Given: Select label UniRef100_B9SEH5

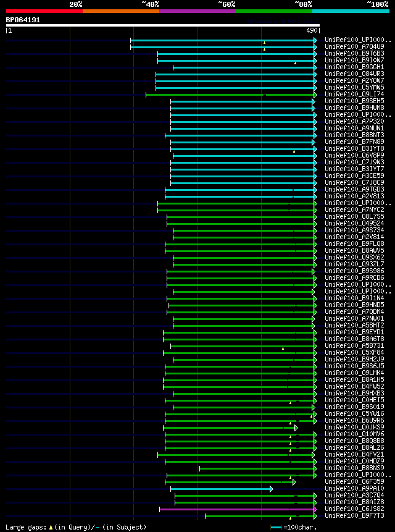Looking at the screenshot, I should pyautogui.click(x=354, y=101).
